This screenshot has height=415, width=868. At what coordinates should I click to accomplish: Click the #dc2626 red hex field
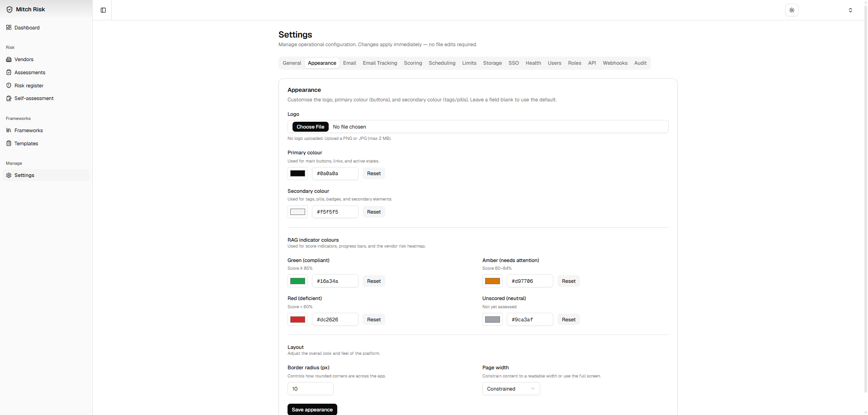[335, 320]
